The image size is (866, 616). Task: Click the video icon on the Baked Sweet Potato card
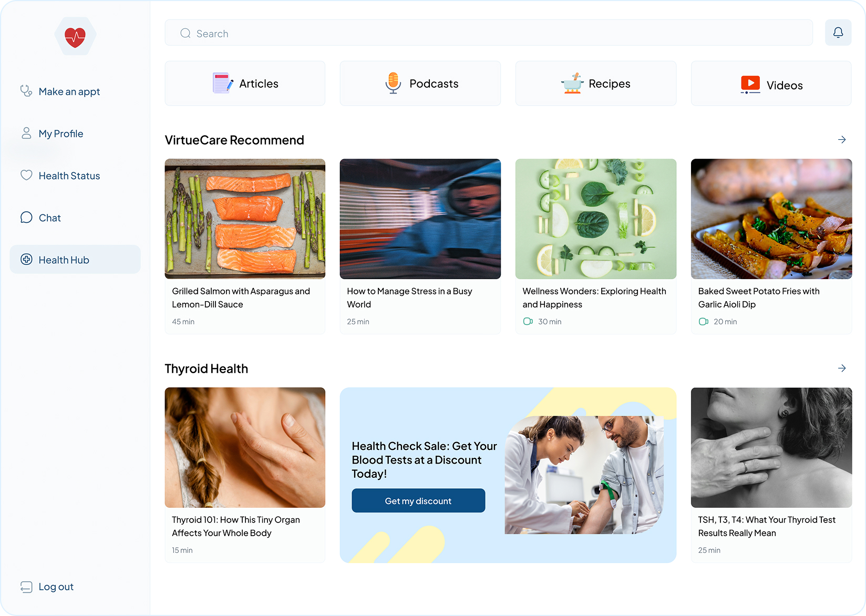coord(704,321)
